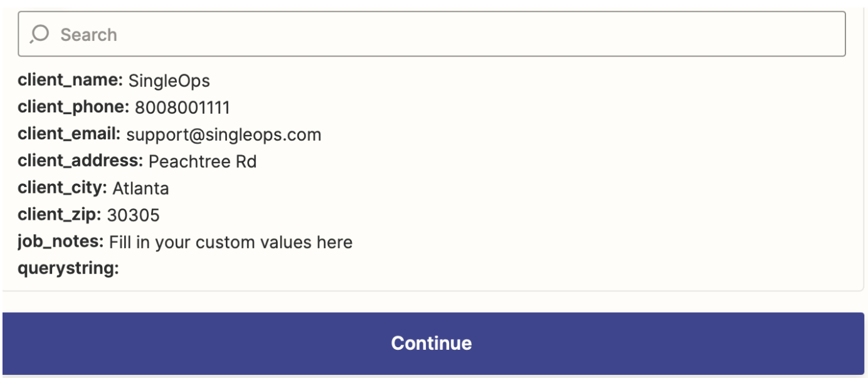Screen dimensions: 868x378
Task: Click the Peachtree Rd address value
Action: tap(203, 162)
